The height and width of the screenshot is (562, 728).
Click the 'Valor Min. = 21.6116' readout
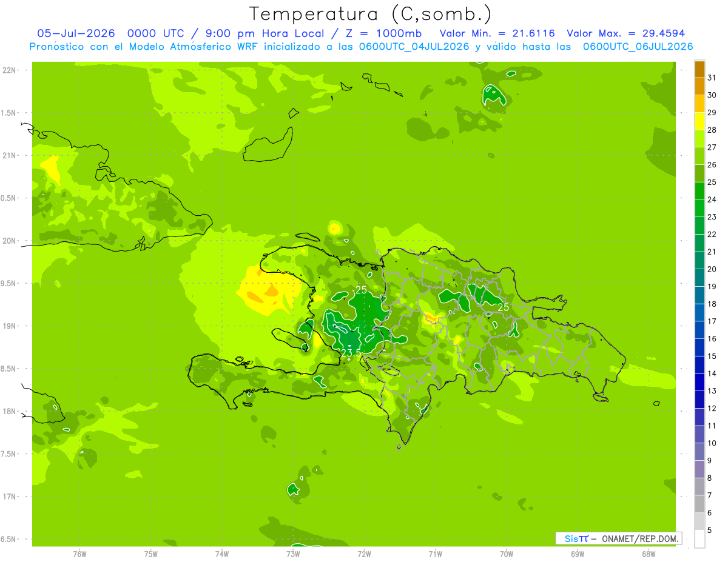(497, 33)
